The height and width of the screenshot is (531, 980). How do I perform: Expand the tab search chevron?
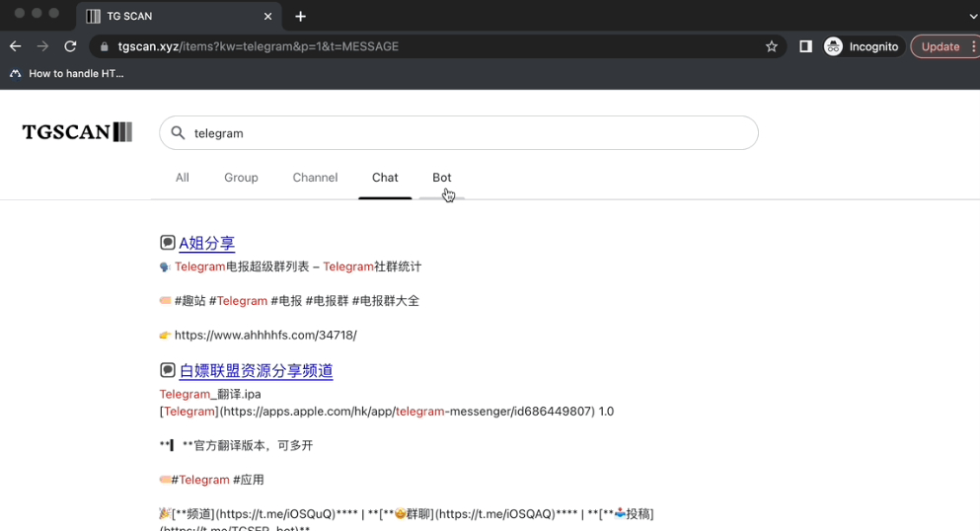click(972, 16)
